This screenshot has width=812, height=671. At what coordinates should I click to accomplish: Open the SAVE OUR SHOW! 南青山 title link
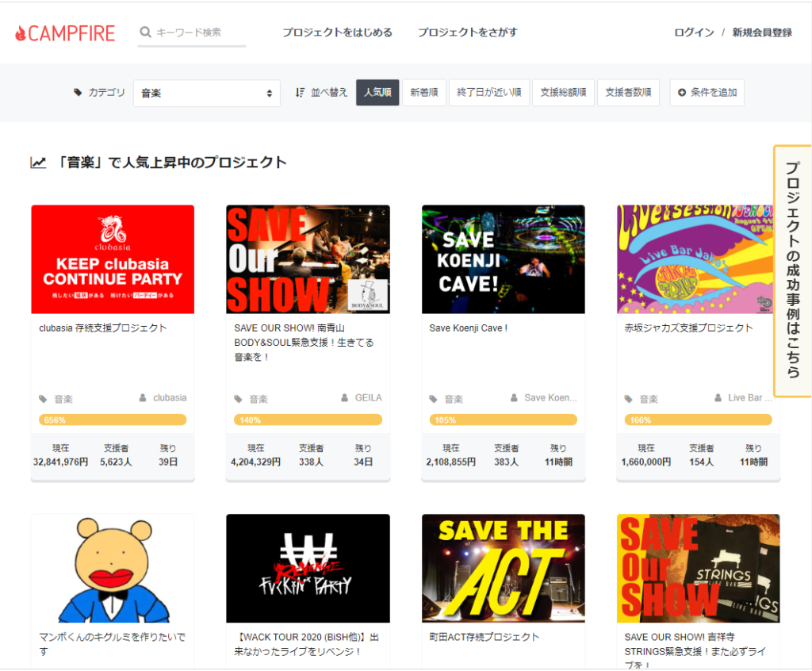pos(304,343)
